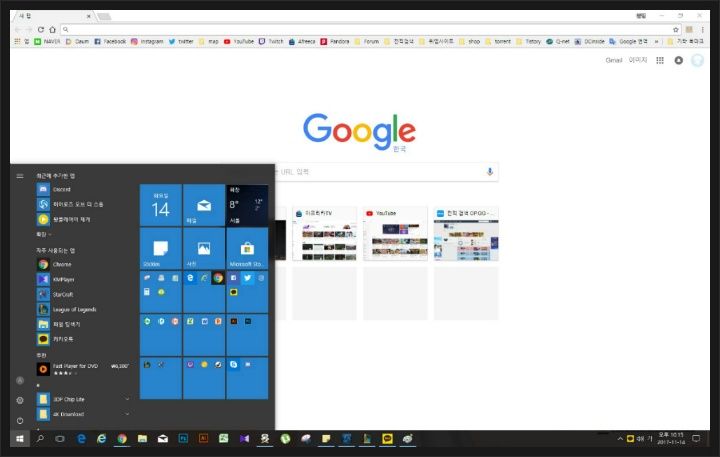Open Start menu power options
This screenshot has height=457, width=720.
point(20,420)
